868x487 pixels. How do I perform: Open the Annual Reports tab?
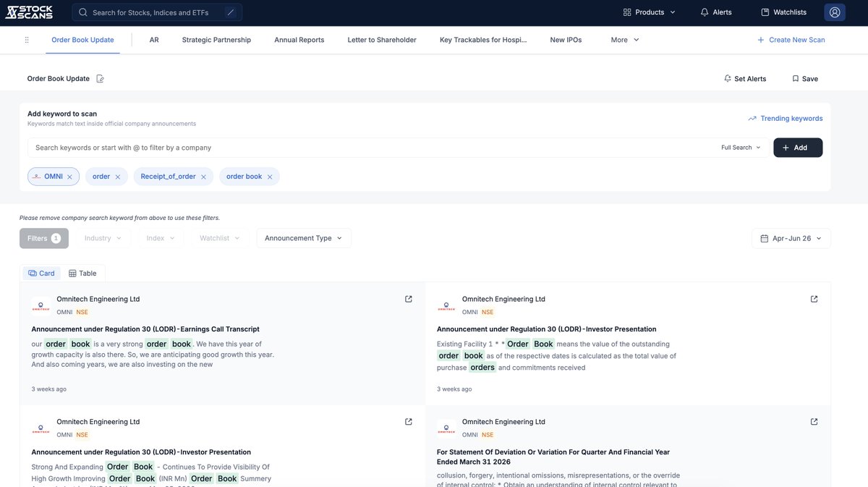299,40
